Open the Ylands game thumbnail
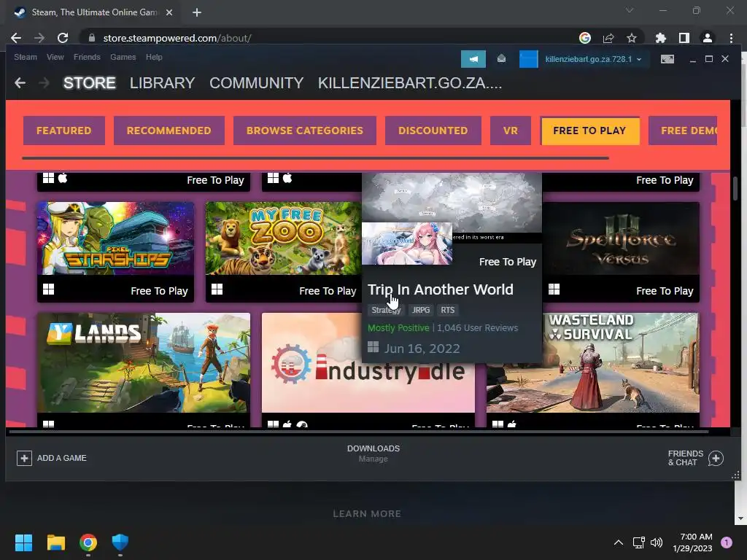 pyautogui.click(x=144, y=362)
